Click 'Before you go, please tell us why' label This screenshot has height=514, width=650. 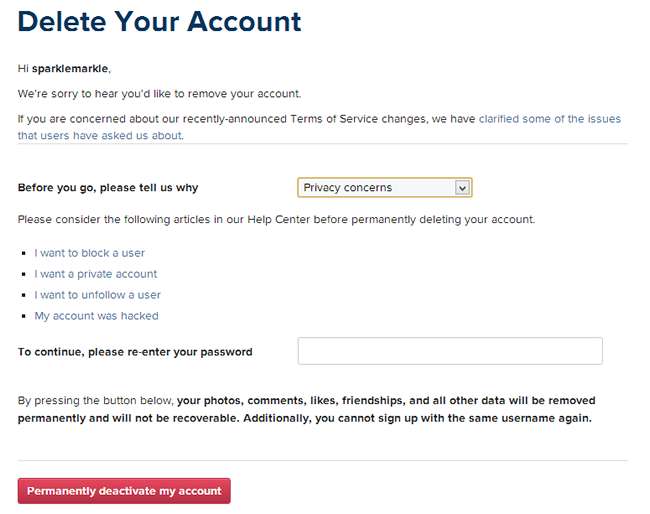115,188
